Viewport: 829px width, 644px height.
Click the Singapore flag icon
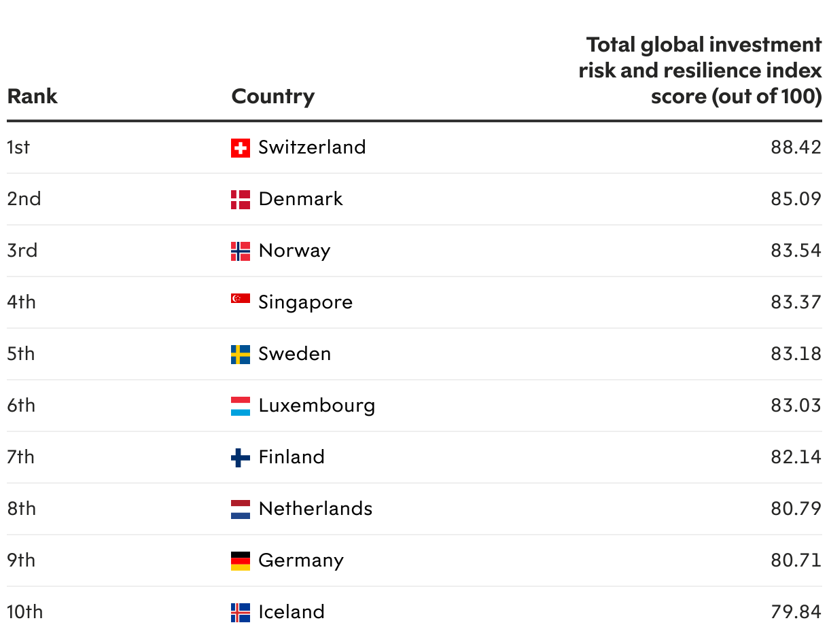tap(241, 299)
